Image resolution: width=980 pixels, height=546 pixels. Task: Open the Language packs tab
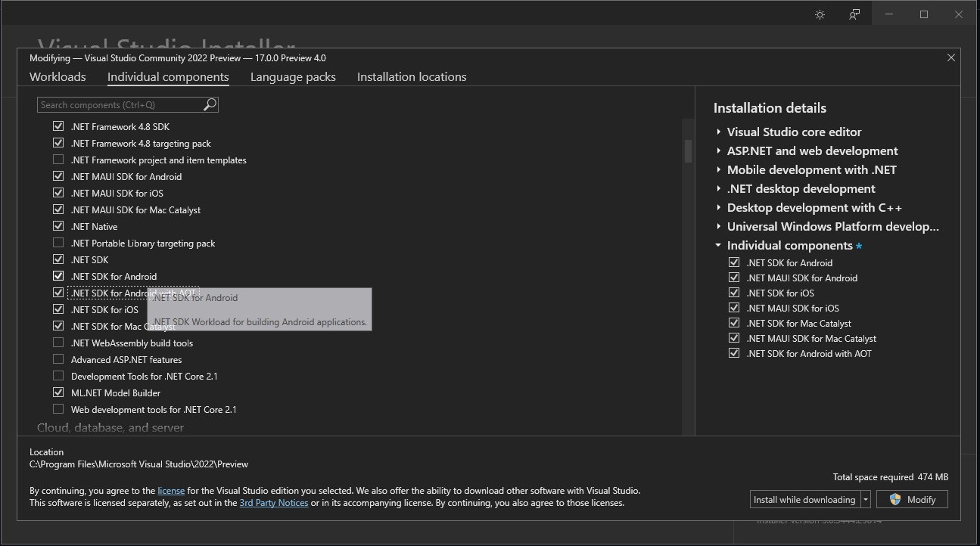293,76
